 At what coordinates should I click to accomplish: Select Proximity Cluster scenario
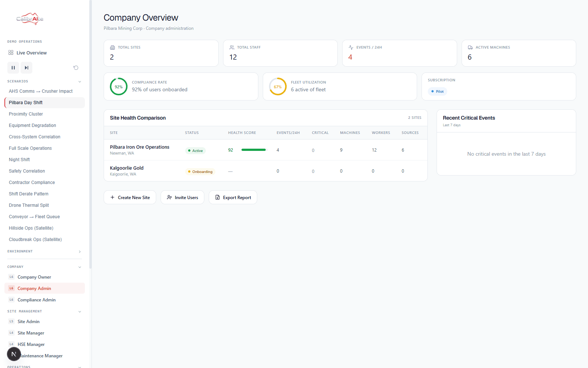(44, 114)
